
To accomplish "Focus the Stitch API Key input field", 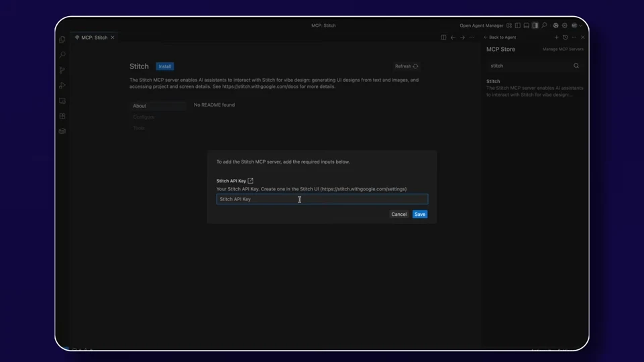I will (322, 199).
